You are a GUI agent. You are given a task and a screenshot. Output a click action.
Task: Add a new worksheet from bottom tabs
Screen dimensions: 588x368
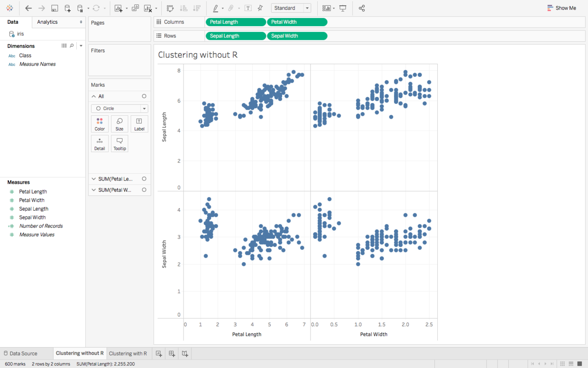pos(159,354)
